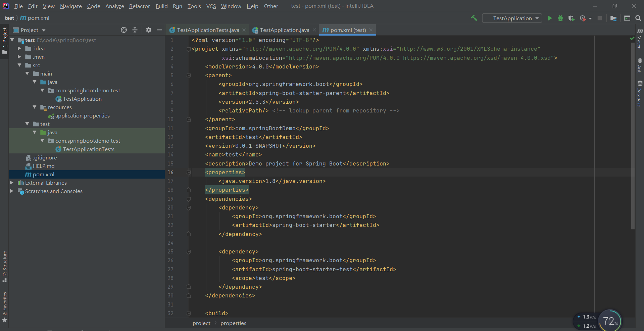
Task: Collapse the src folder
Action: [19, 65]
